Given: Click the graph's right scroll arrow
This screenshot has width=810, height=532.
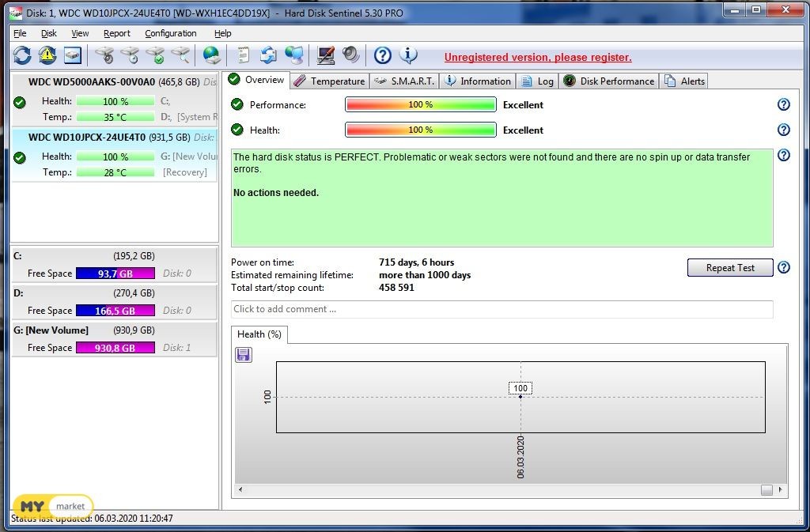Looking at the screenshot, I should (x=780, y=489).
